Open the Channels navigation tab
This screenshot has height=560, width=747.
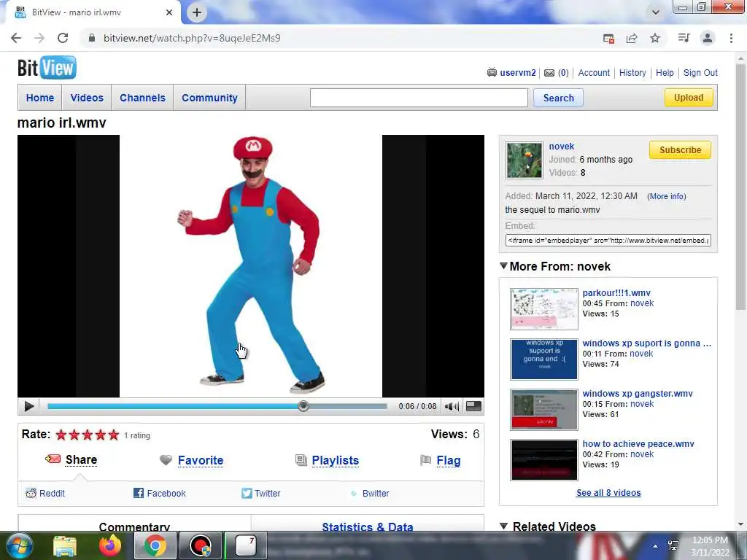pos(142,98)
